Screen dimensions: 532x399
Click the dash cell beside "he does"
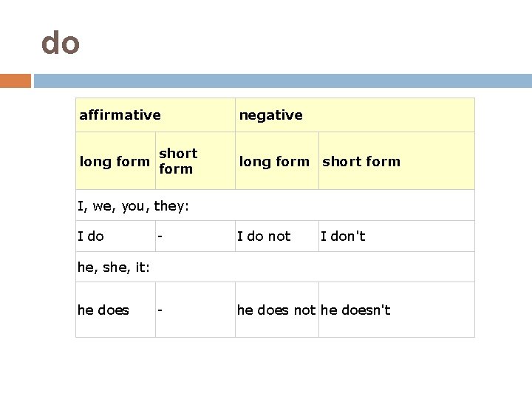tap(160, 310)
